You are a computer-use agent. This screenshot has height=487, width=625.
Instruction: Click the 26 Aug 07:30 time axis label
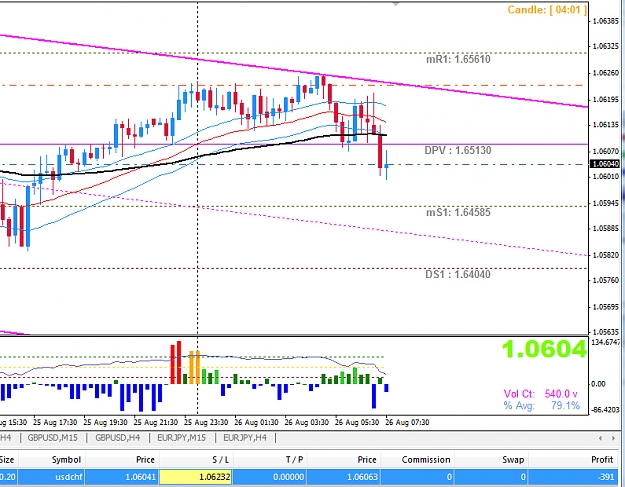pos(407,422)
